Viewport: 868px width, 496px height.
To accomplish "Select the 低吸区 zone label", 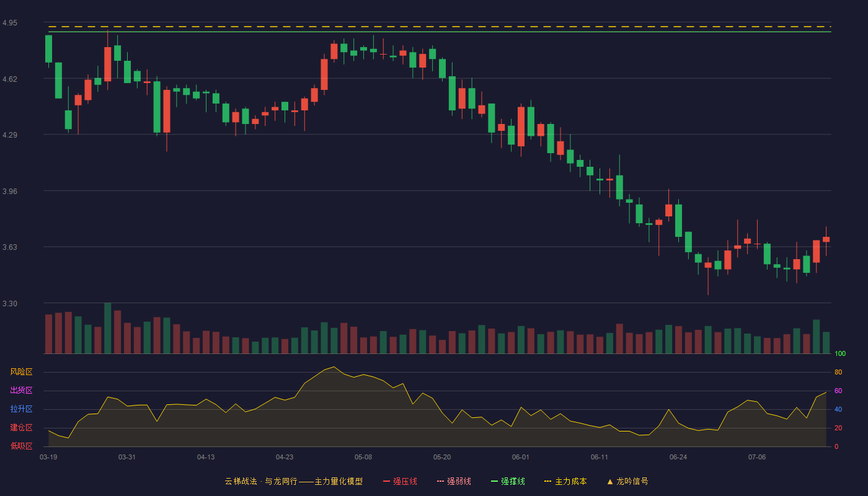I will (x=21, y=446).
